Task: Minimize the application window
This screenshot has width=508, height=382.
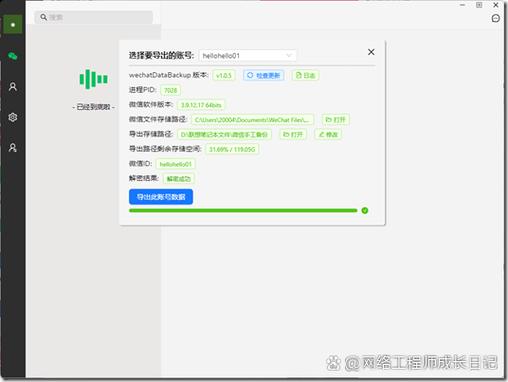Action: tap(462, 5)
